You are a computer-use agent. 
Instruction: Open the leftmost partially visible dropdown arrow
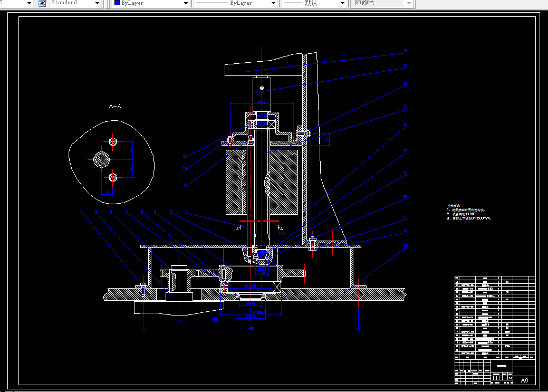tap(30, 3)
